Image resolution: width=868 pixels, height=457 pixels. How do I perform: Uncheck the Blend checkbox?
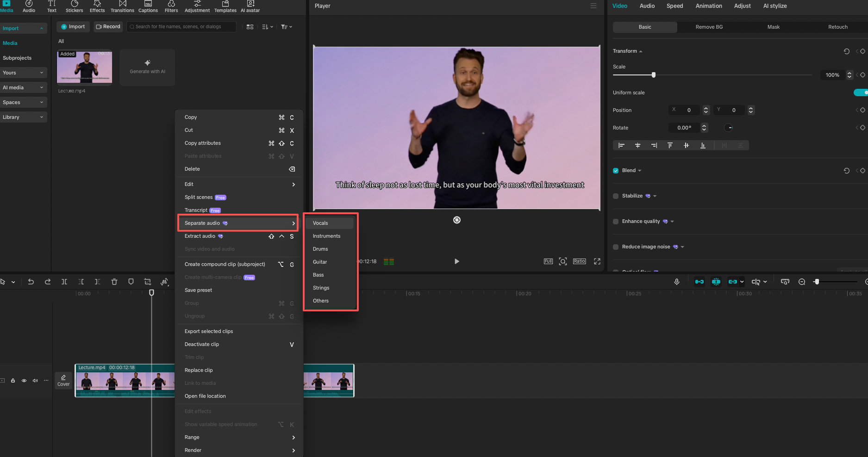(x=616, y=170)
